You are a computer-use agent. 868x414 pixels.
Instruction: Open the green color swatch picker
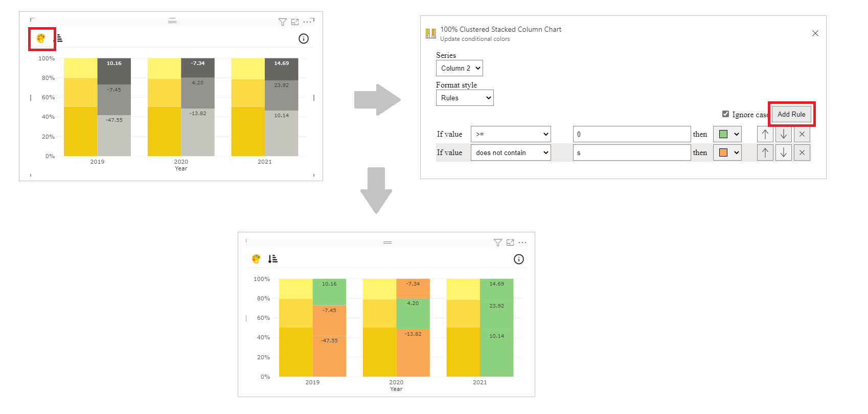pyautogui.click(x=727, y=134)
